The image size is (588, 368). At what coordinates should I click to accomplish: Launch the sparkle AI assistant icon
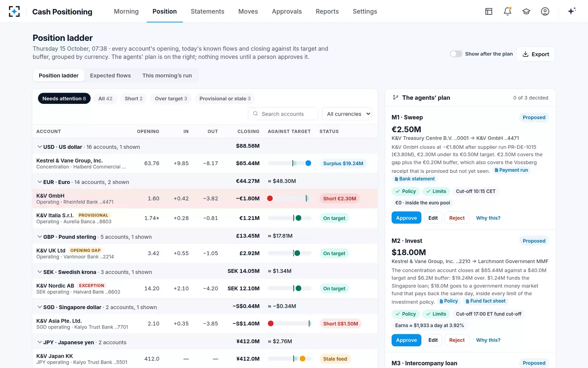click(x=572, y=11)
